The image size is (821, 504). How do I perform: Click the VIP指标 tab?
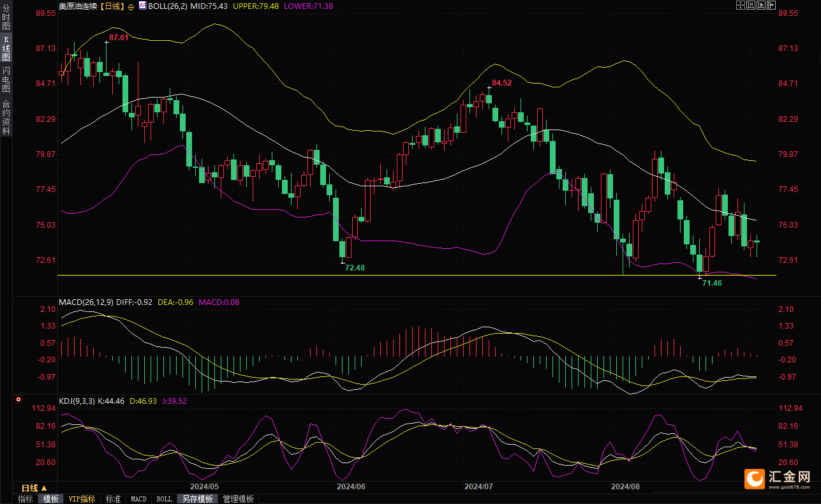[82, 499]
